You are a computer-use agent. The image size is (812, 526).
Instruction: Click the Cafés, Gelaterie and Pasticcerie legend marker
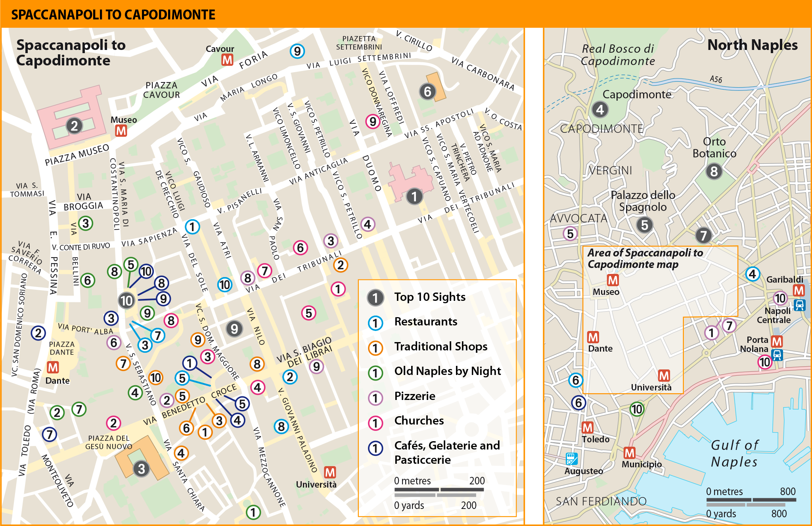pos(375,448)
